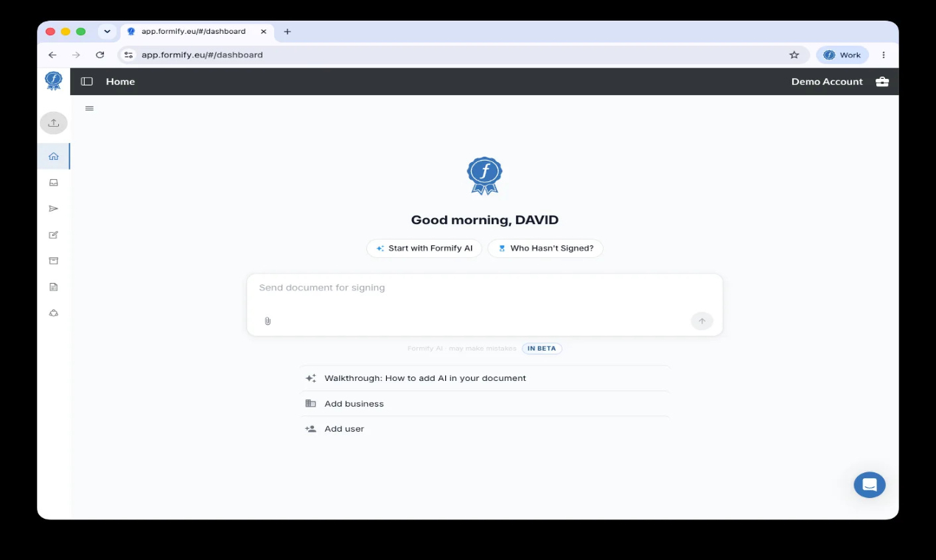Select the app.formify.eu dashboard tab
Screen dimensions: 936x560
[197, 32]
